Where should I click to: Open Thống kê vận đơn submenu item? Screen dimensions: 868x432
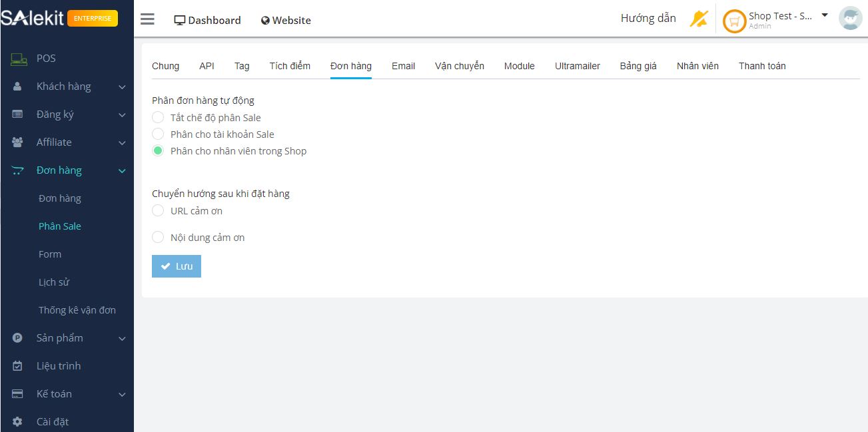coord(77,310)
